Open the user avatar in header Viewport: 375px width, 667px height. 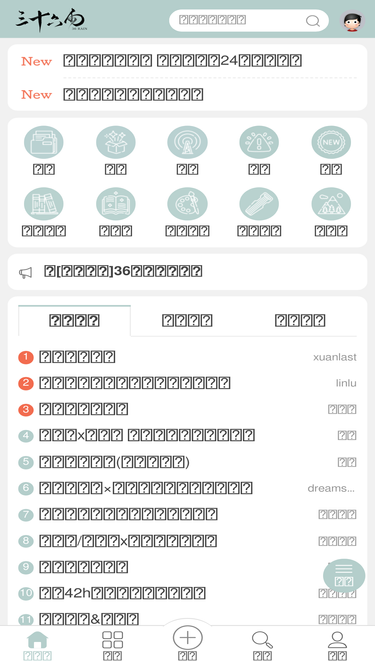(x=353, y=20)
